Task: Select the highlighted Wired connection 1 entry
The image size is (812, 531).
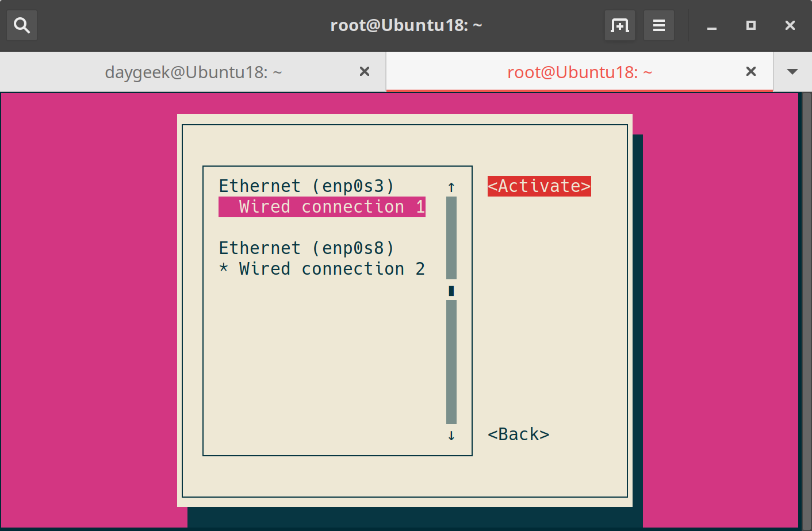Action: click(321, 207)
